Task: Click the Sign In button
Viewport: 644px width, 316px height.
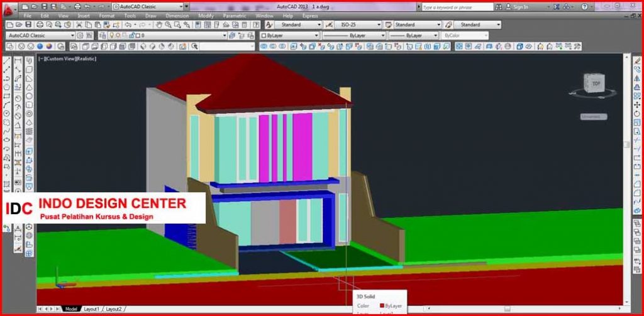Action: [x=517, y=7]
